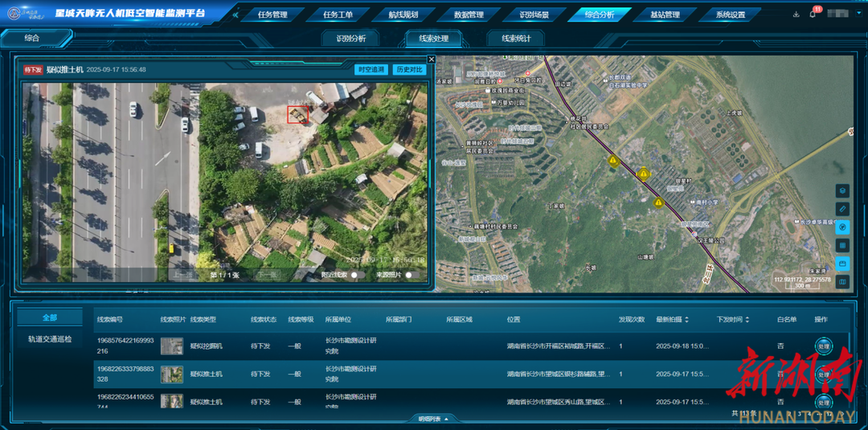
Task: Sort by 下发时间 column header
Action: pos(733,320)
